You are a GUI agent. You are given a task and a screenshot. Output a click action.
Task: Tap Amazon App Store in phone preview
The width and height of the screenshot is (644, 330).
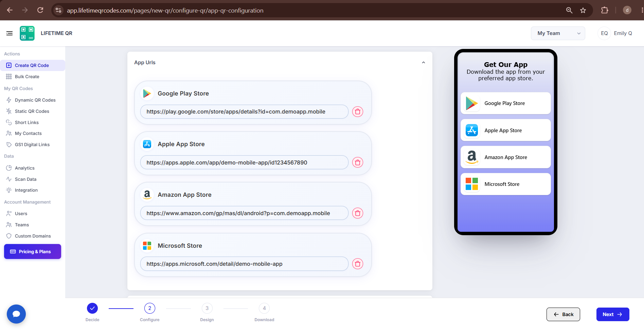point(505,157)
